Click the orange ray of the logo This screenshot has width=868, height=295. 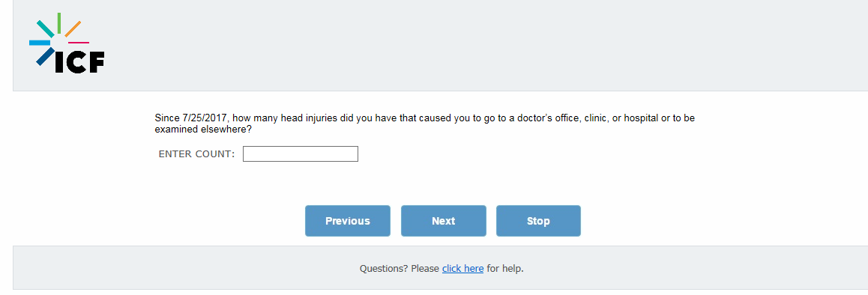(x=73, y=28)
